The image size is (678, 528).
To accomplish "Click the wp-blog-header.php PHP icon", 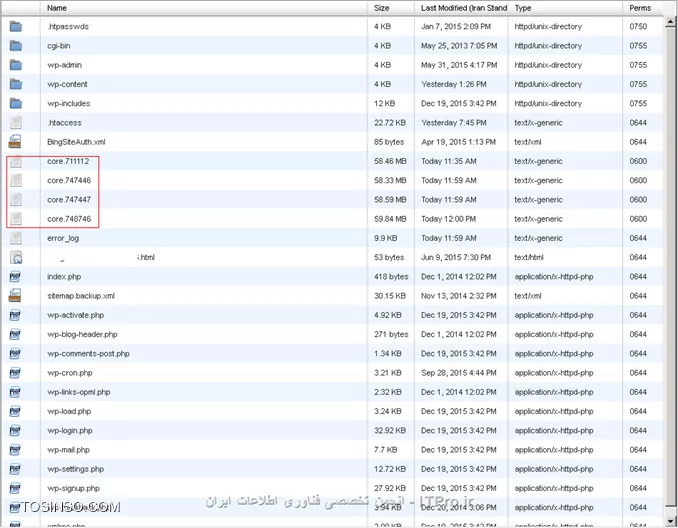I will coord(15,334).
